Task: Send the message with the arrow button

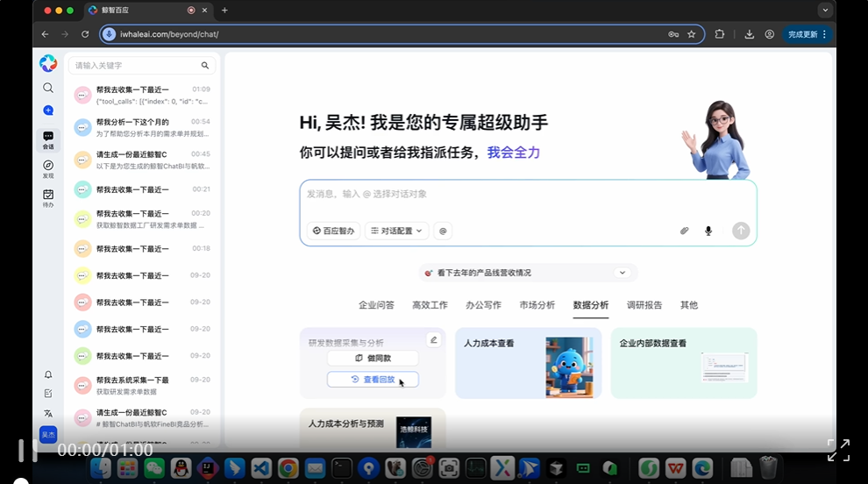Action: (741, 231)
